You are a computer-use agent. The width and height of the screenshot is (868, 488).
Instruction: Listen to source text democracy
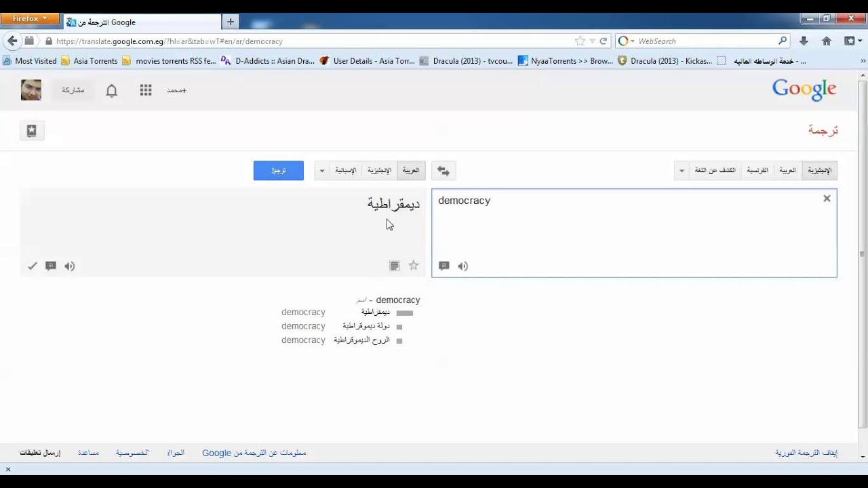click(462, 266)
